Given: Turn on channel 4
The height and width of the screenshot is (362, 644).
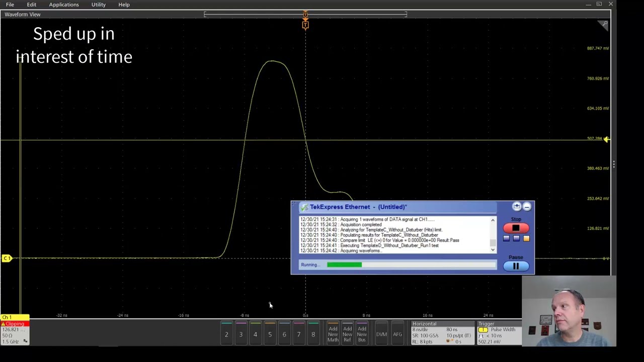Looking at the screenshot, I should [255, 333].
